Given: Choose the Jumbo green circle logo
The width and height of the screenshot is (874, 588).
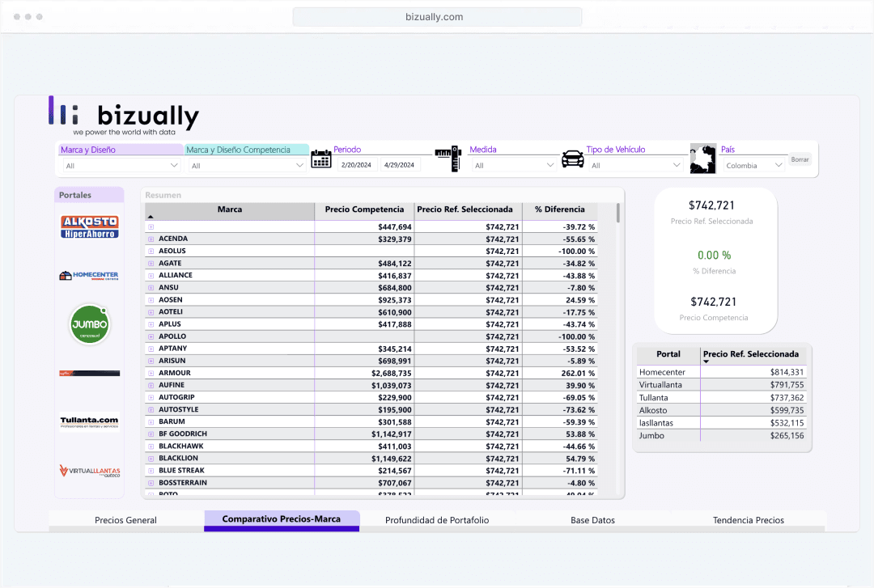Looking at the screenshot, I should [x=89, y=324].
